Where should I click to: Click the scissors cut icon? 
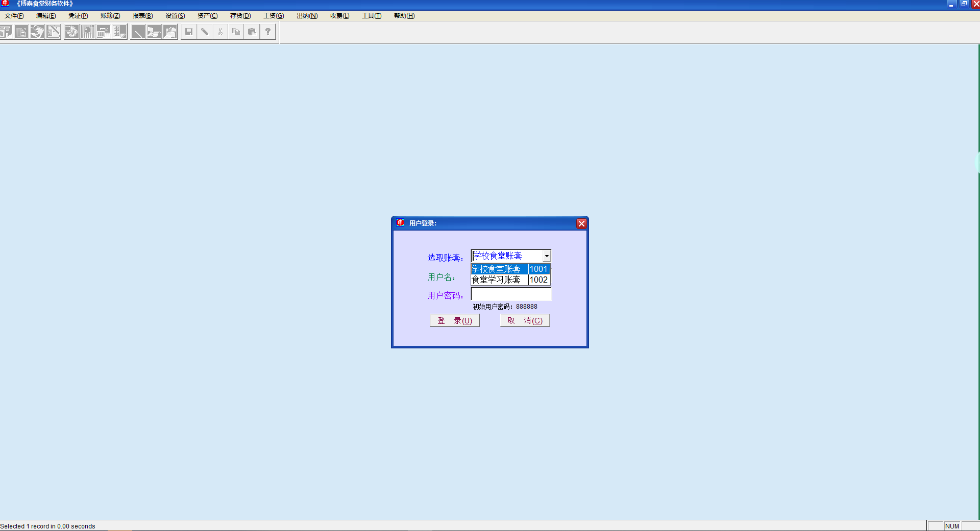click(x=220, y=32)
